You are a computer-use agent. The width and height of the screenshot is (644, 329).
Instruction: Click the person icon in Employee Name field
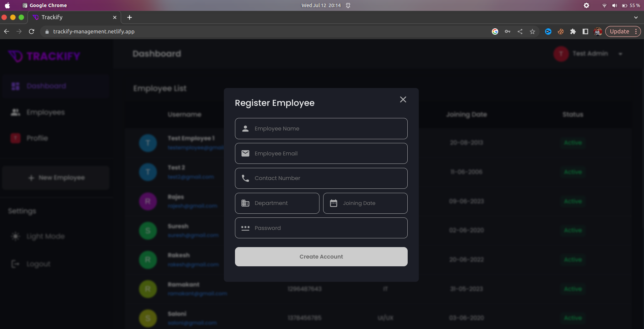point(245,128)
